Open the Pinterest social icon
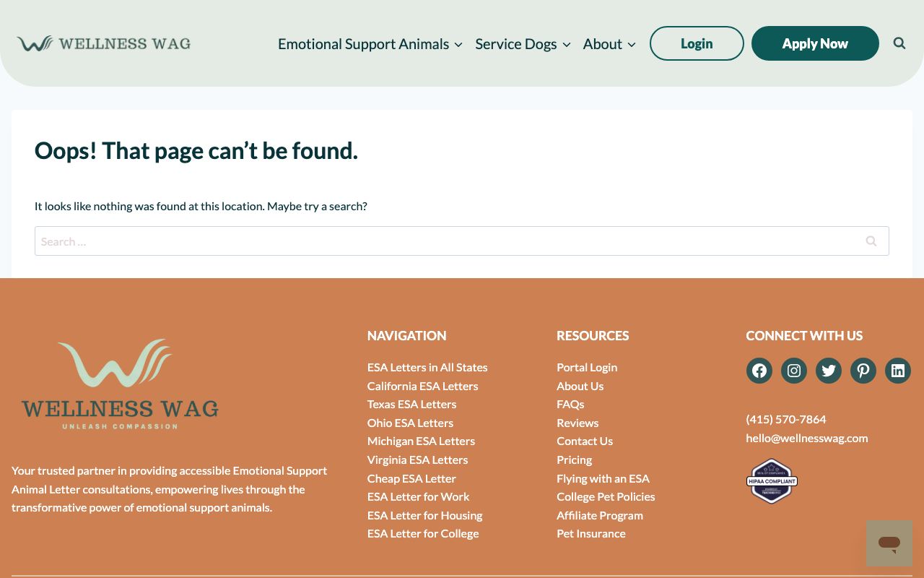Image resolution: width=924 pixels, height=578 pixels. 863,371
